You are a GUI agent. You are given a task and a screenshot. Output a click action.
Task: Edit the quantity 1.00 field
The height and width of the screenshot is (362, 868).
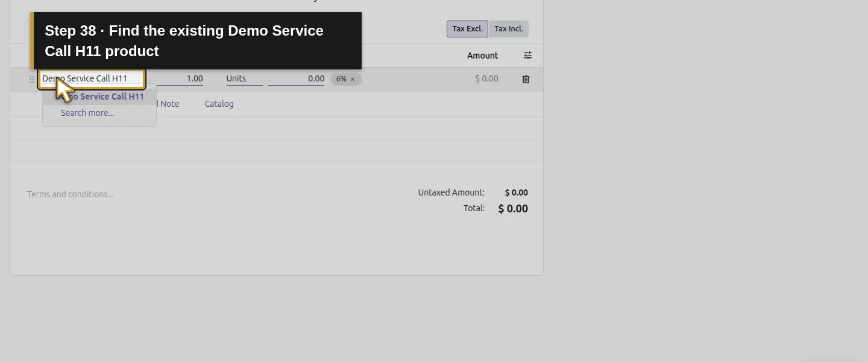tap(180, 78)
